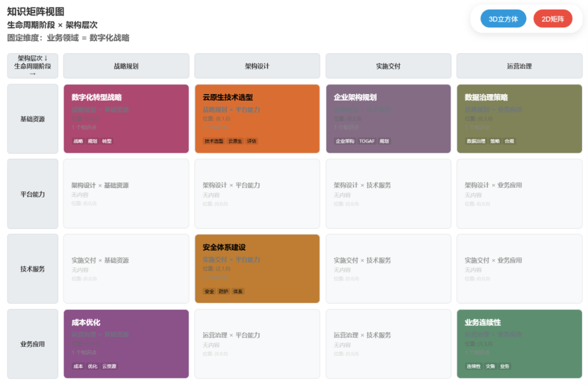The height and width of the screenshot is (385, 588).
Task: Click the 战略规划 column header
Action: [x=126, y=66]
